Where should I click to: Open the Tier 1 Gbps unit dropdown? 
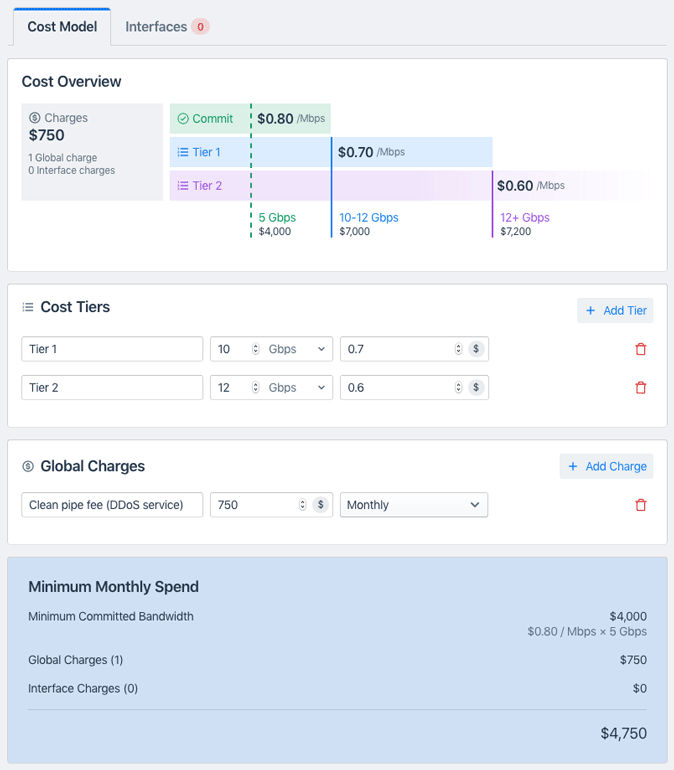tap(298, 349)
